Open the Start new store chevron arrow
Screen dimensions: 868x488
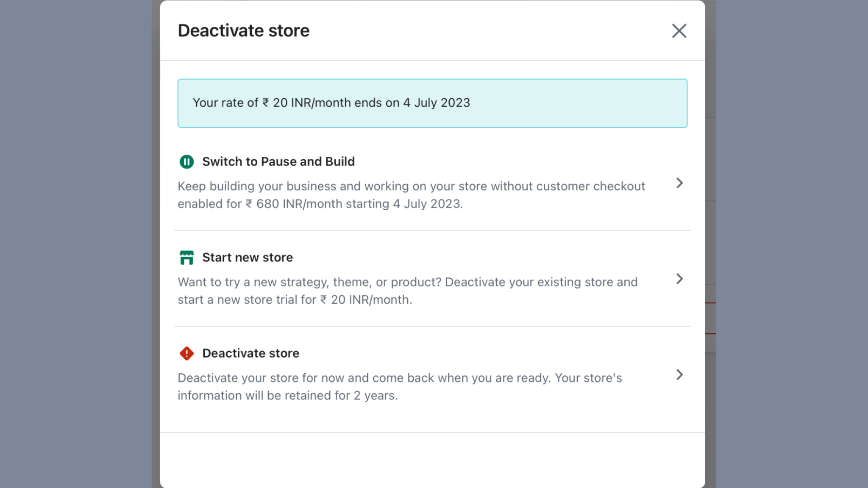679,279
